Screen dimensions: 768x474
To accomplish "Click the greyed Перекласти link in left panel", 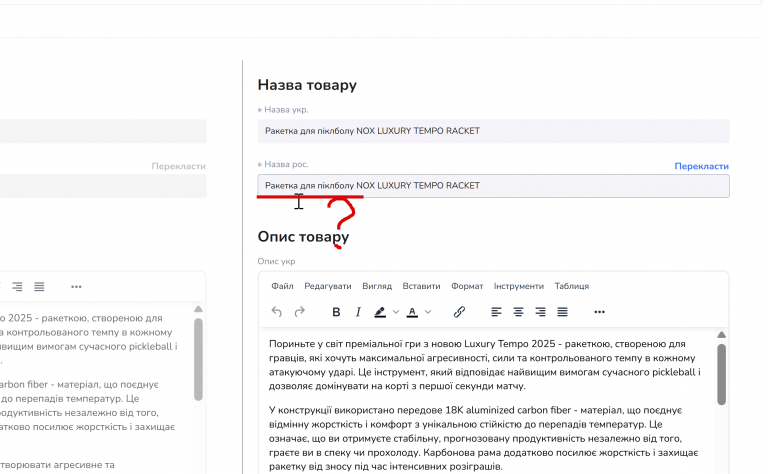I will click(178, 166).
